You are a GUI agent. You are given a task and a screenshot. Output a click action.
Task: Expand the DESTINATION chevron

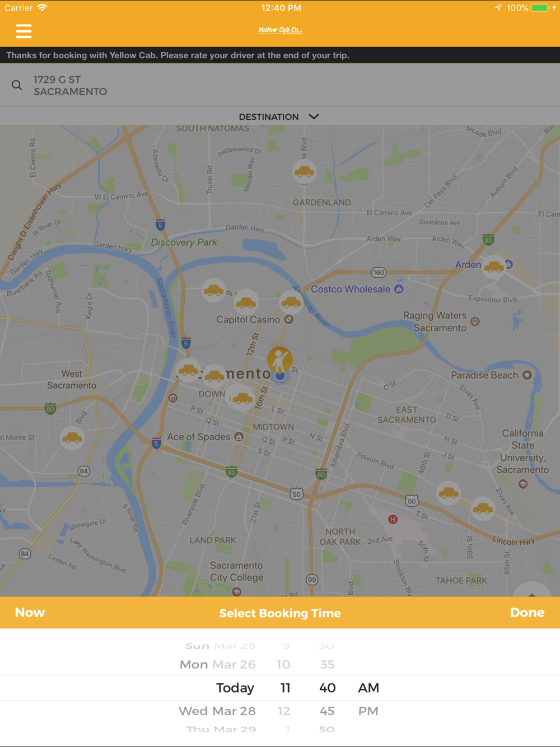(314, 116)
